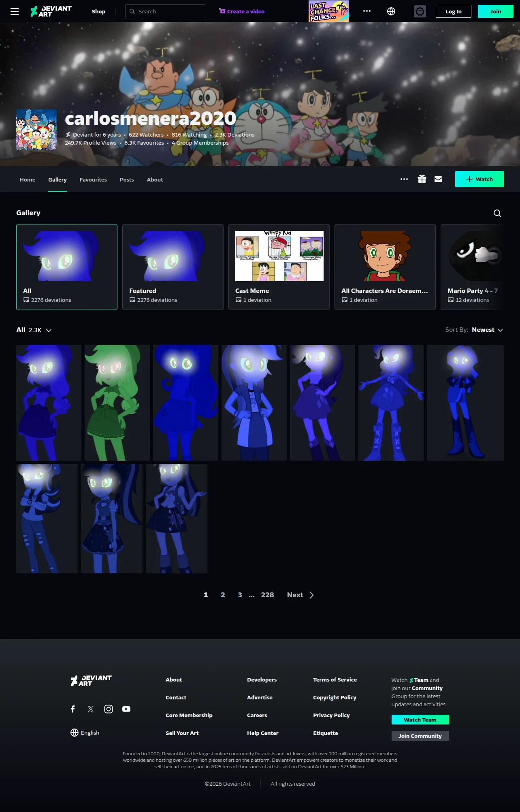Click 622 Watchers in profile stats
Image resolution: width=520 pixels, height=812 pixels.
[x=146, y=135]
